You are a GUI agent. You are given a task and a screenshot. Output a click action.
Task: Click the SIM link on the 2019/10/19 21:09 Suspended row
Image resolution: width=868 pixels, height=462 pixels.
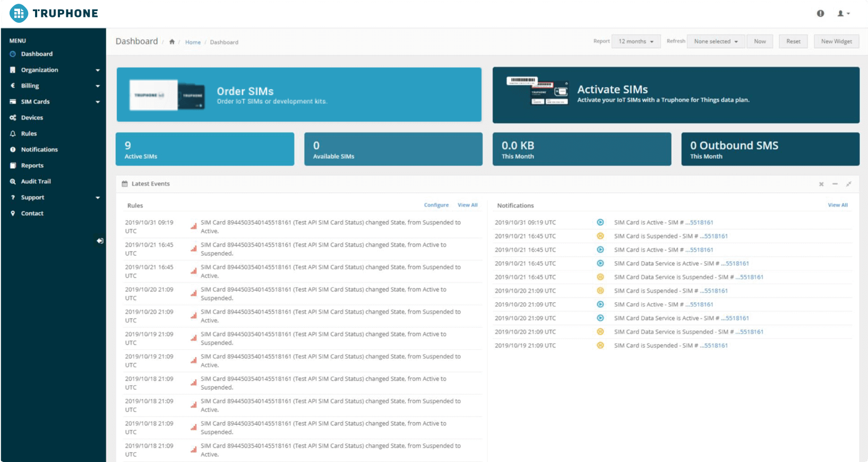(714, 346)
